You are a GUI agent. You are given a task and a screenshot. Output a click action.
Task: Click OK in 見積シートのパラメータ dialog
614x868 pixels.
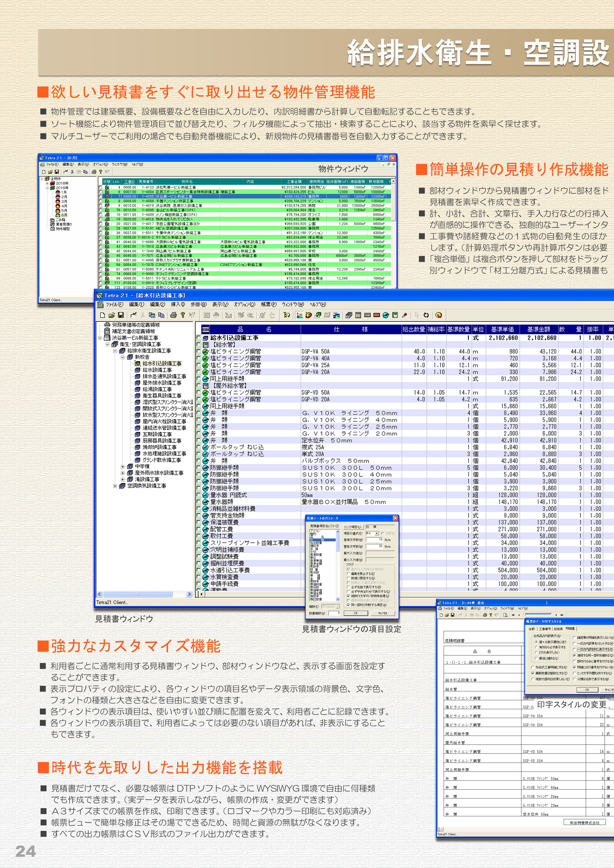356,613
